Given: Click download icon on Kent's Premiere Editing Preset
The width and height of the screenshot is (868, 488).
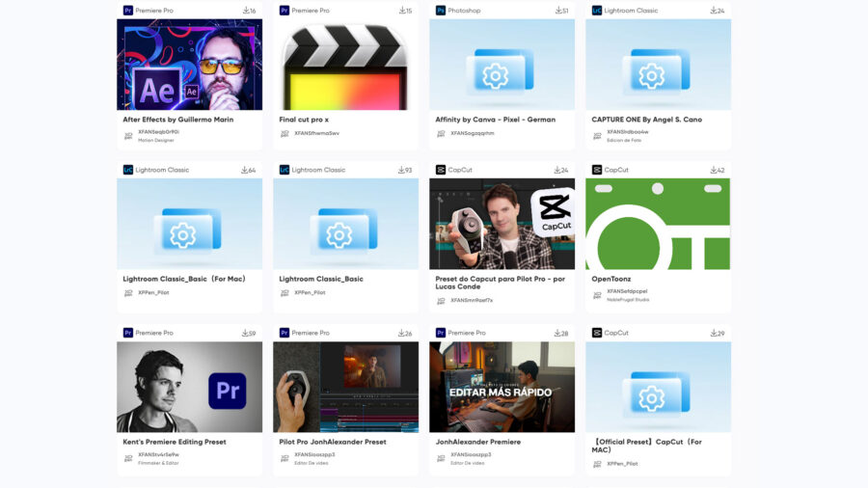Looking at the screenshot, I should [x=245, y=333].
